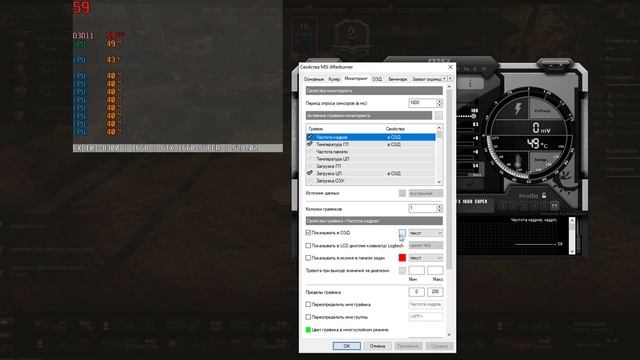Select the Мониторинг tab

pos(356,78)
